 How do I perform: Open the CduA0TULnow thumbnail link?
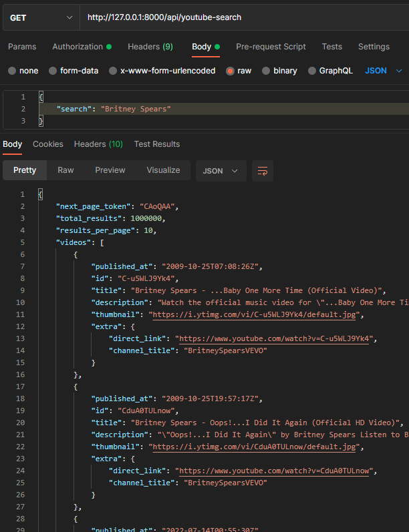pyautogui.click(x=254, y=447)
